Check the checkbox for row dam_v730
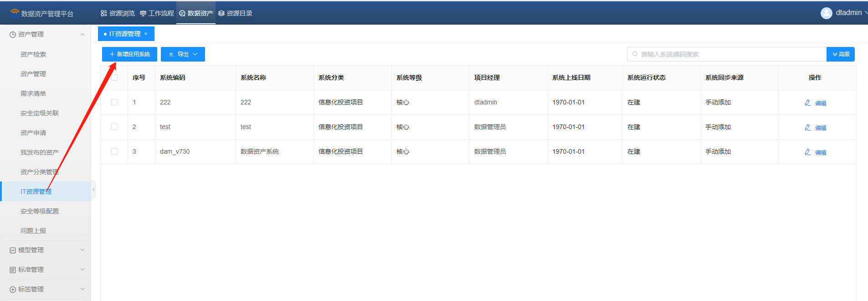 (114, 151)
